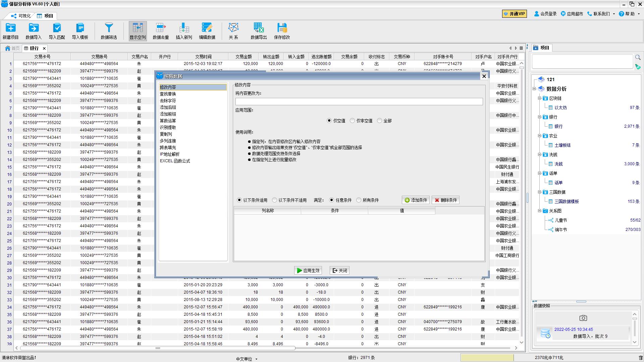The width and height of the screenshot is (644, 362).
Task: Open the 端午节 relationship graph item
Action: (x=561, y=230)
